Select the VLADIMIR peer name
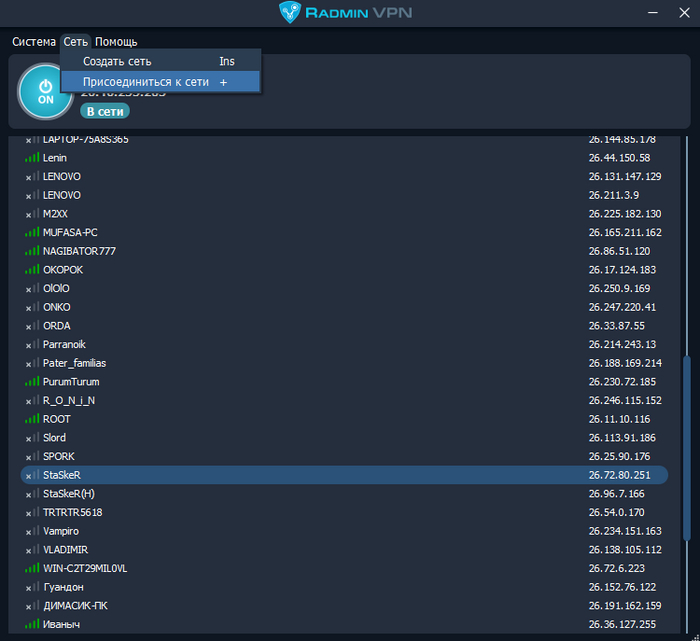The width and height of the screenshot is (700, 641). pos(65,549)
